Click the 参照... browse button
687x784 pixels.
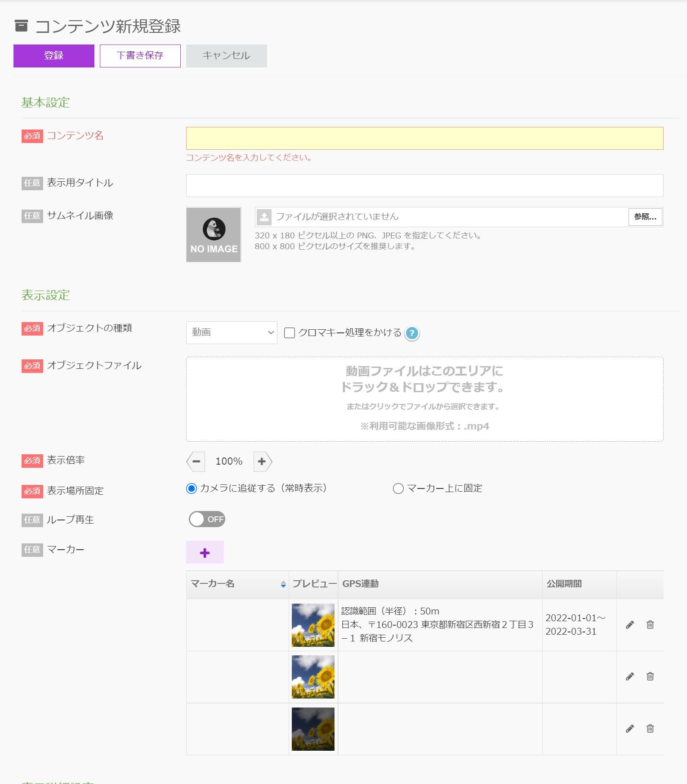(x=645, y=217)
